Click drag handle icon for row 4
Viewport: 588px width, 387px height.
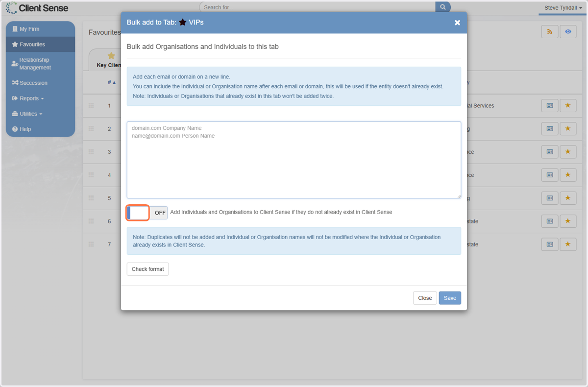click(x=91, y=175)
